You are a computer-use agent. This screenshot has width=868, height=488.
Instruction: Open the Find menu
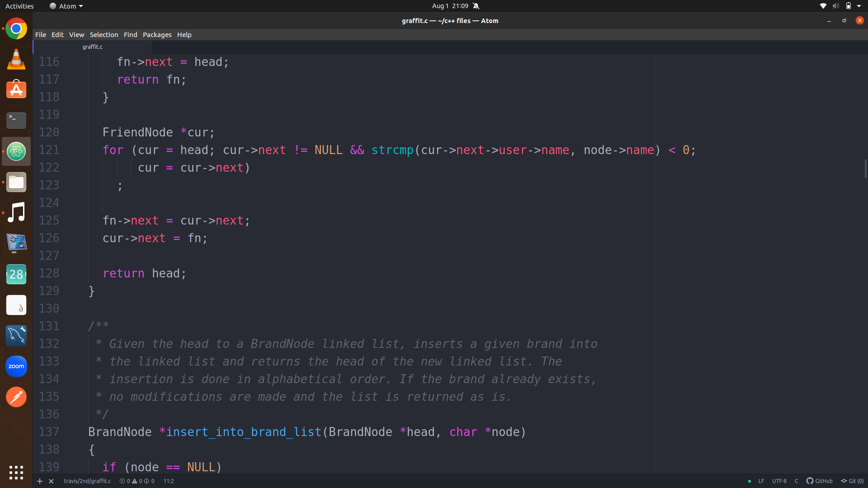pos(130,35)
